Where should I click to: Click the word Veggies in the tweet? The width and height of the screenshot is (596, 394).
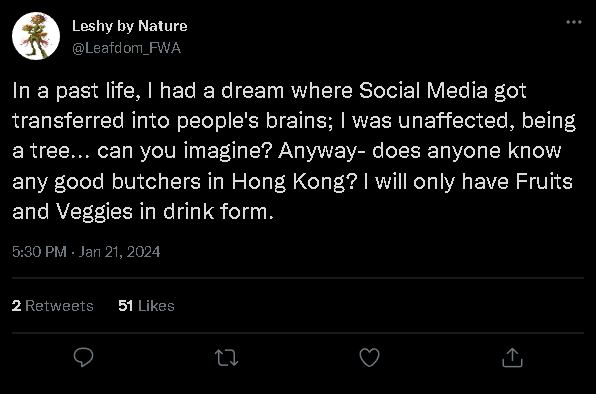[95, 212]
